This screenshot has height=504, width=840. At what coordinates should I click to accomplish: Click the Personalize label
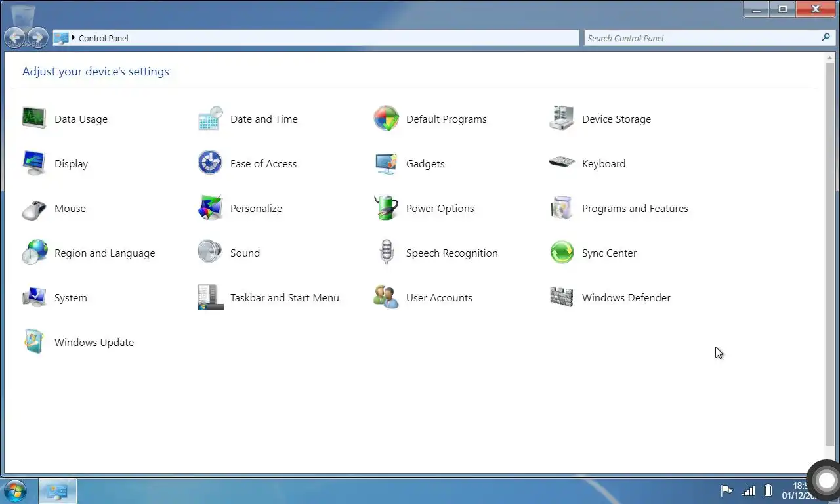tap(256, 208)
